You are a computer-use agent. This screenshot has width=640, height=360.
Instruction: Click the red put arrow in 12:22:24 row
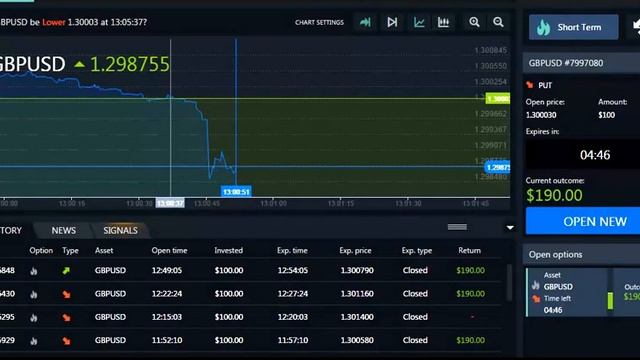tap(66, 294)
